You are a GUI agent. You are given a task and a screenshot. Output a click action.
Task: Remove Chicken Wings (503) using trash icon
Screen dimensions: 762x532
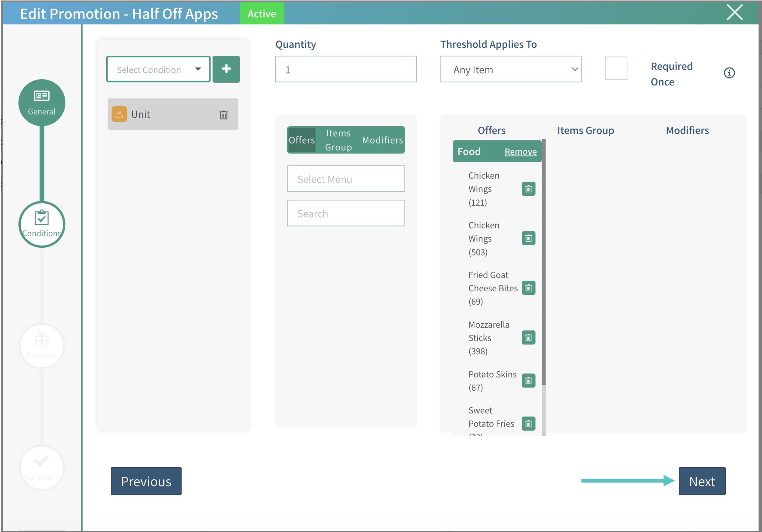tap(528, 238)
